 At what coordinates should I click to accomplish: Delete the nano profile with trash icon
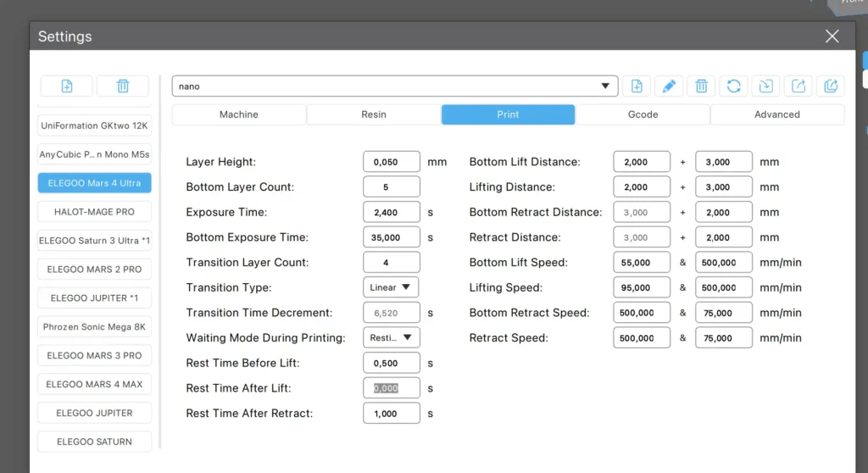701,86
